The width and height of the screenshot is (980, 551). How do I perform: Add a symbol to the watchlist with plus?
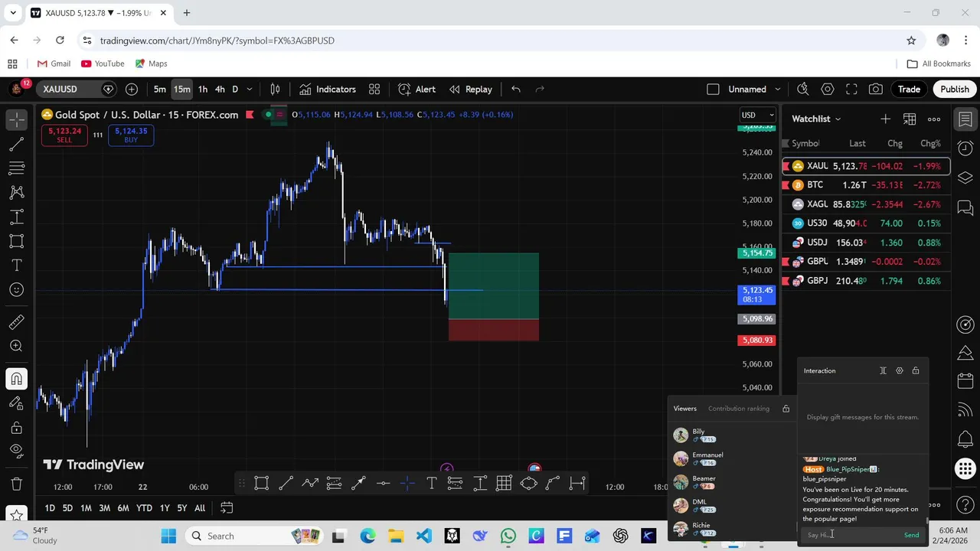(885, 119)
